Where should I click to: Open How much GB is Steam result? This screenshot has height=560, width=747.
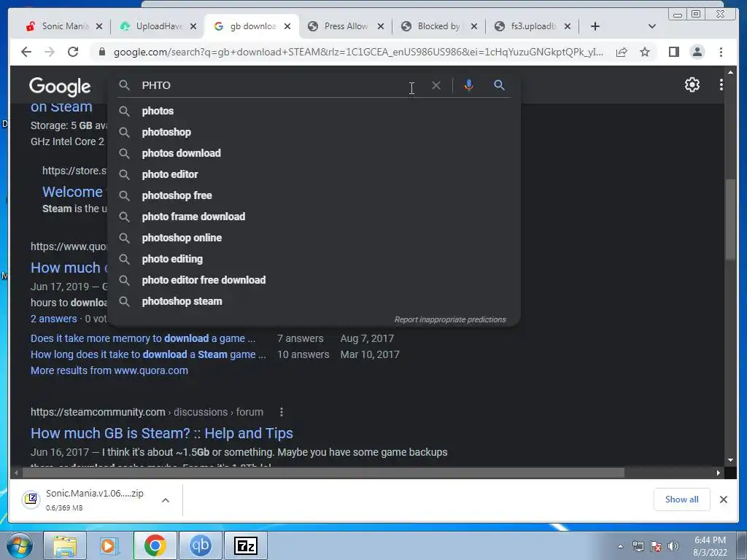click(161, 433)
